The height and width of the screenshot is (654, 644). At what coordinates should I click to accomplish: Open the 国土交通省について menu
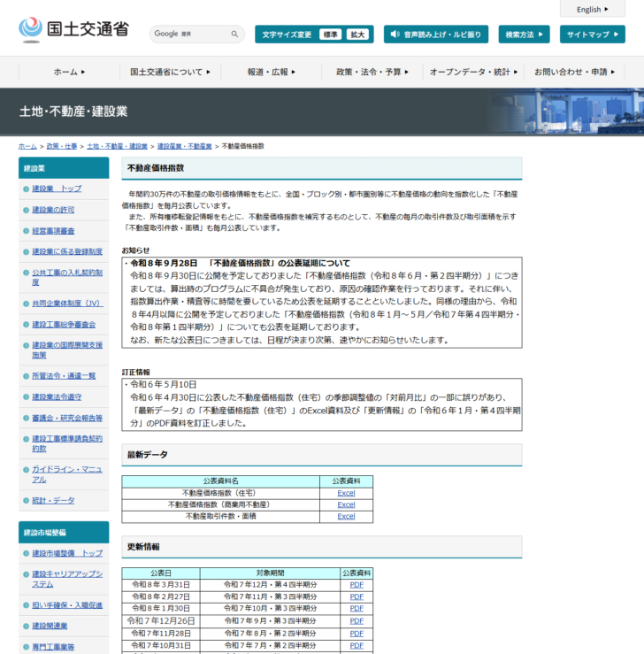pyautogui.click(x=170, y=72)
